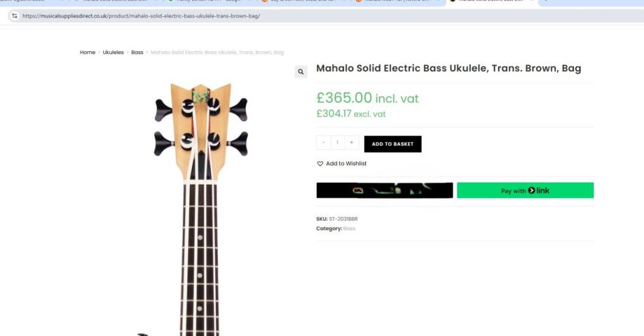
Task: Click the musicalsuppliesdirect URL in address bar
Action: pos(140,15)
